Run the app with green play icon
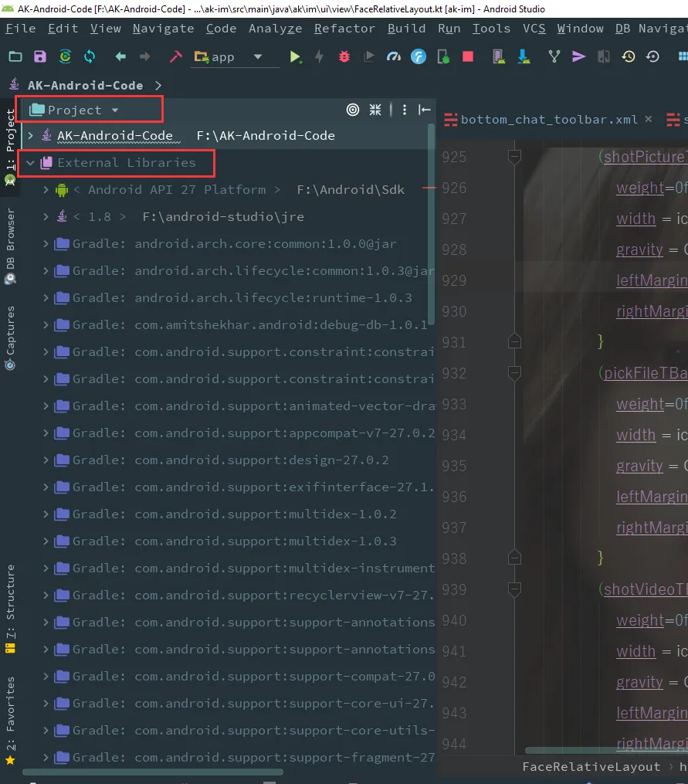Viewport: 688px width, 784px height. tap(296, 57)
